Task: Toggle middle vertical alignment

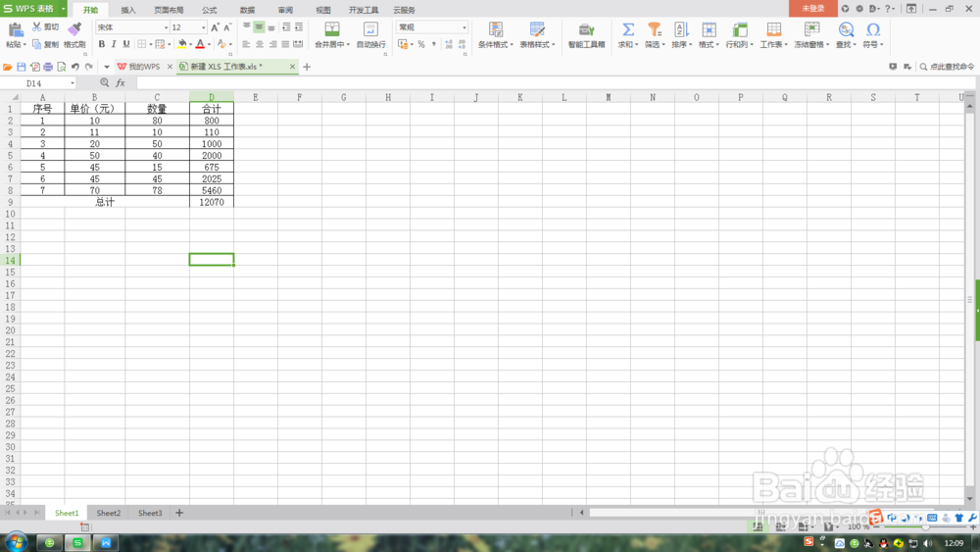Action: pyautogui.click(x=259, y=26)
